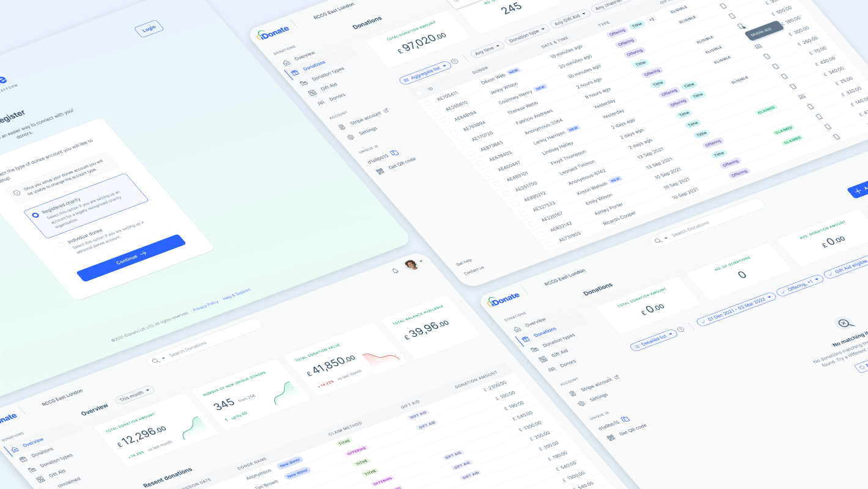Click the Login button on the Register screen
The height and width of the screenshot is (489, 868).
149,29
